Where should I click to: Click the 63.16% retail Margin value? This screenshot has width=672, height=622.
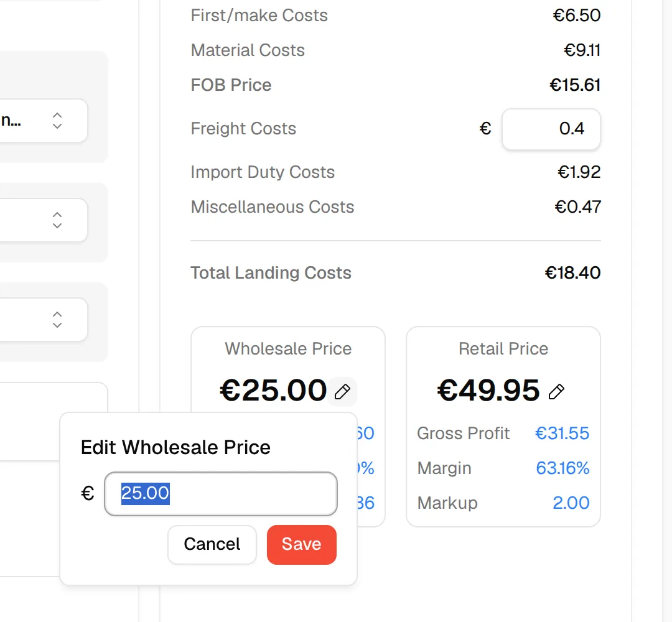click(562, 468)
